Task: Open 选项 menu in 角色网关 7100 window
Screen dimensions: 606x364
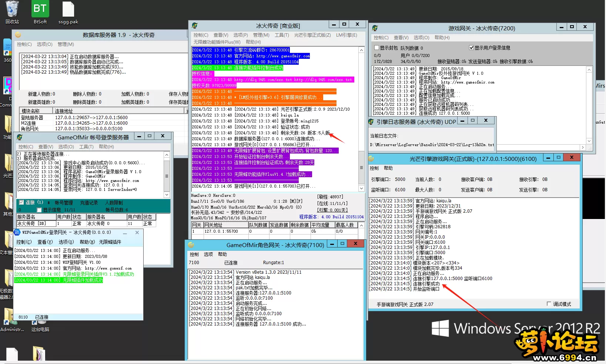Action: click(x=208, y=255)
